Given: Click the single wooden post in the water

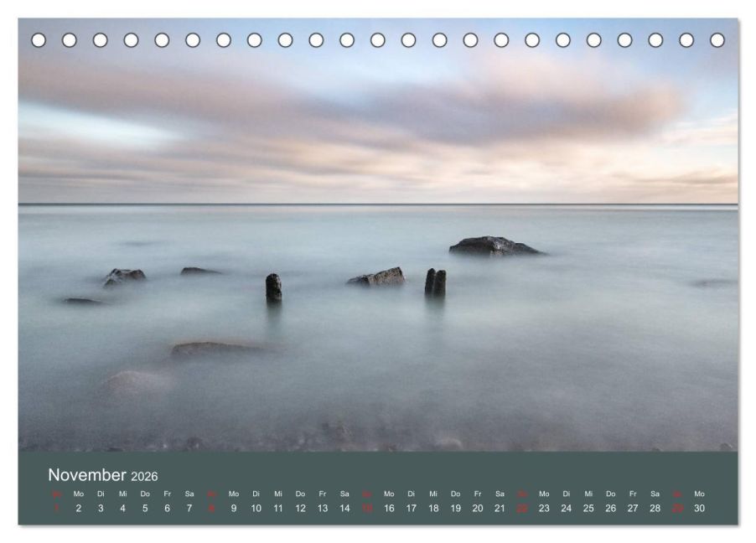Looking at the screenshot, I should tap(273, 287).
